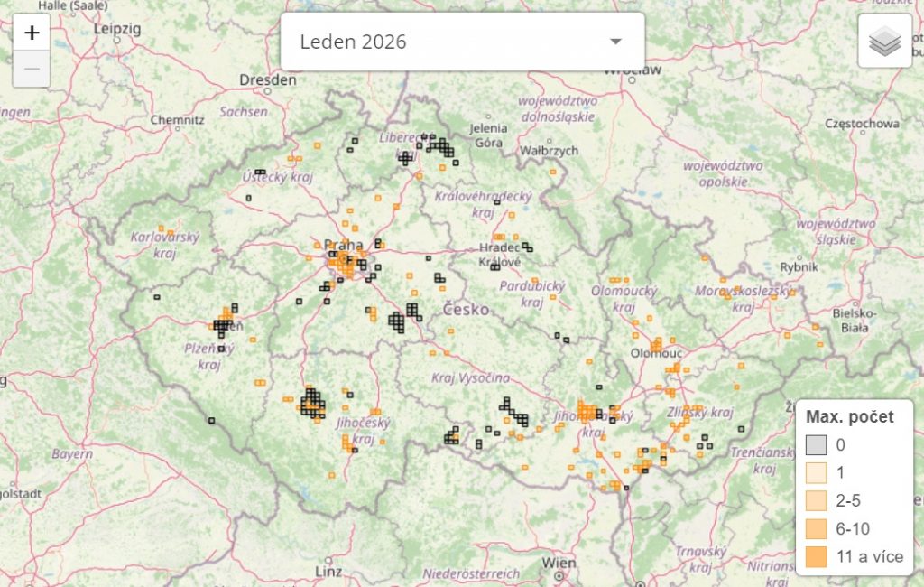This screenshot has height=587, width=924.
Task: Click the gray legend swatch for 0
Action: point(817,445)
